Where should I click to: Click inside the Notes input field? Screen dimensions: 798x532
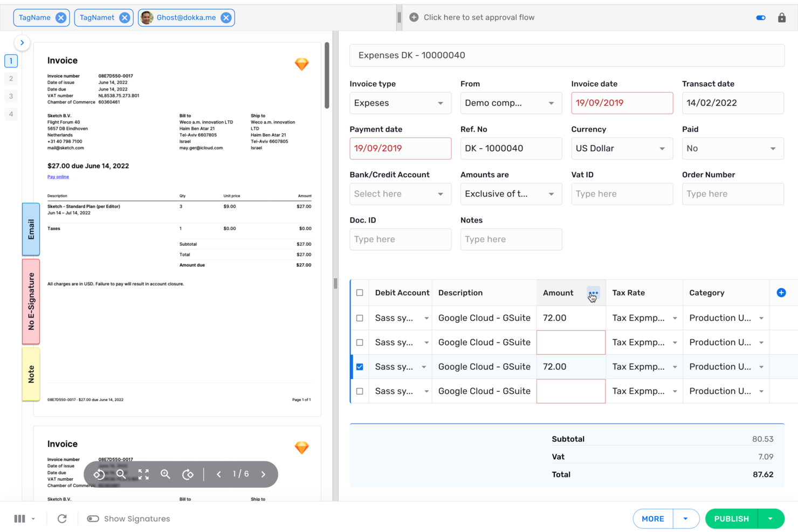(511, 239)
